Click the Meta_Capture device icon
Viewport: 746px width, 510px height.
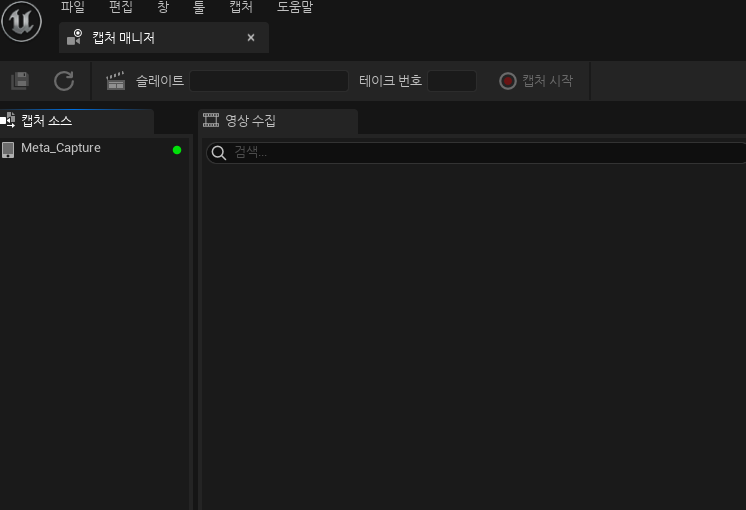click(x=8, y=149)
